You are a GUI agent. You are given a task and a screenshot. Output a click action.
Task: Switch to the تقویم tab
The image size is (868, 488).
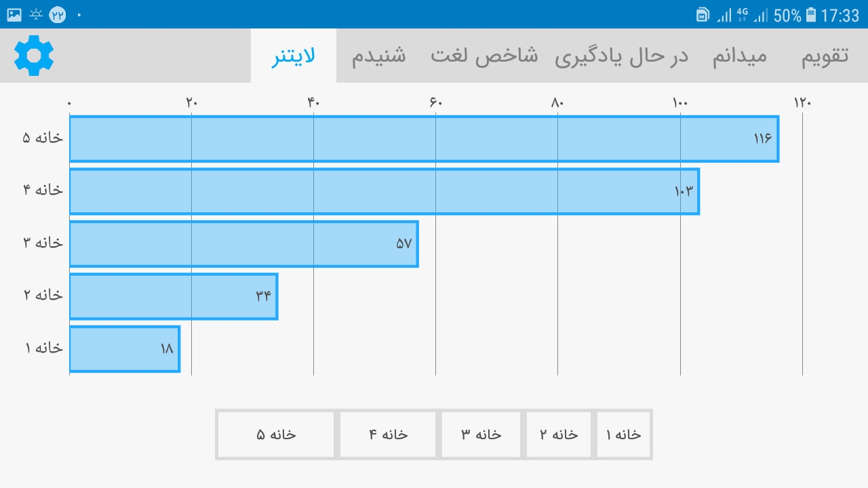click(x=825, y=56)
